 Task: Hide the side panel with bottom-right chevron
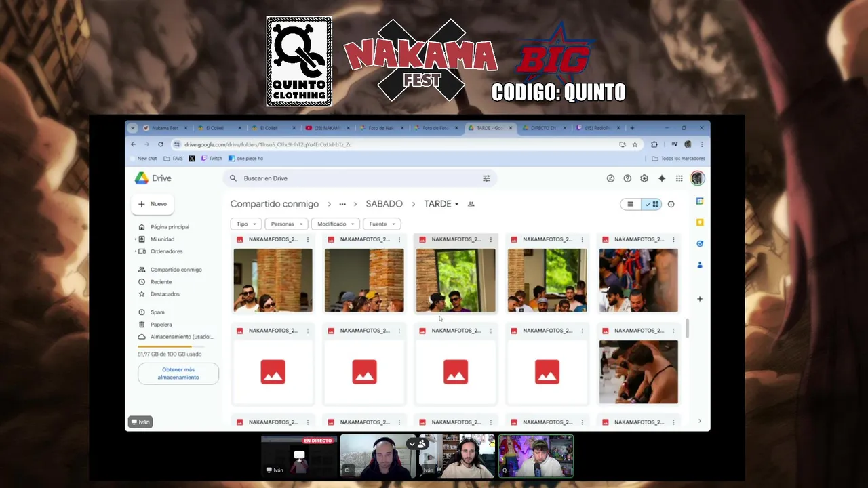click(700, 421)
